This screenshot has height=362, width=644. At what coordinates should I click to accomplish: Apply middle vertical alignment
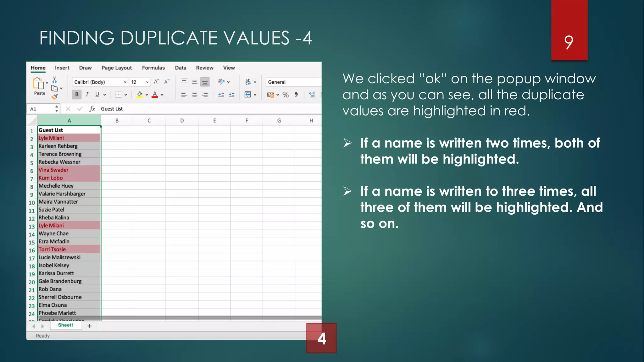(195, 82)
